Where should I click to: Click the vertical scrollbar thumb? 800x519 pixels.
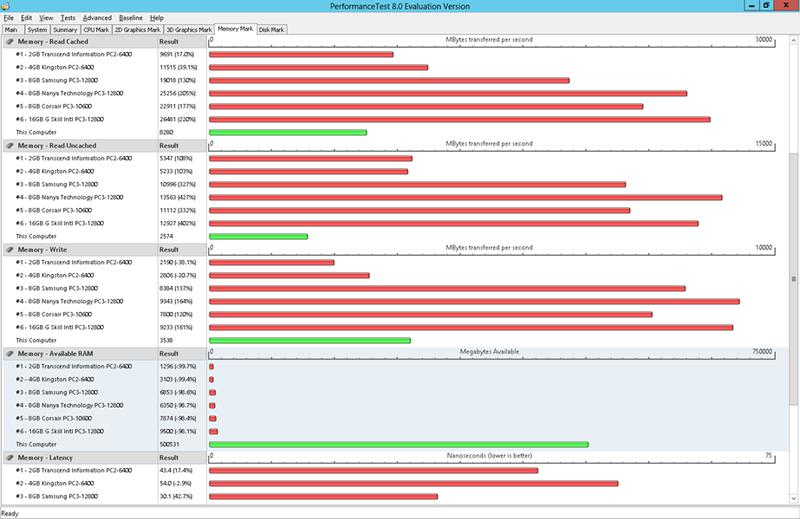click(793, 279)
